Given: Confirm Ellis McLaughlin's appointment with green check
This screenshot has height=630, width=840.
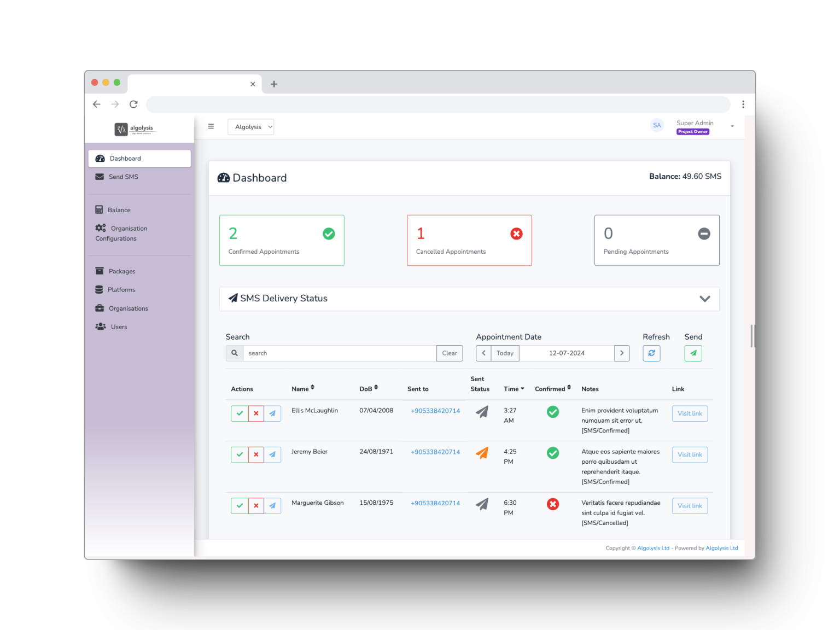Looking at the screenshot, I should [x=240, y=413].
